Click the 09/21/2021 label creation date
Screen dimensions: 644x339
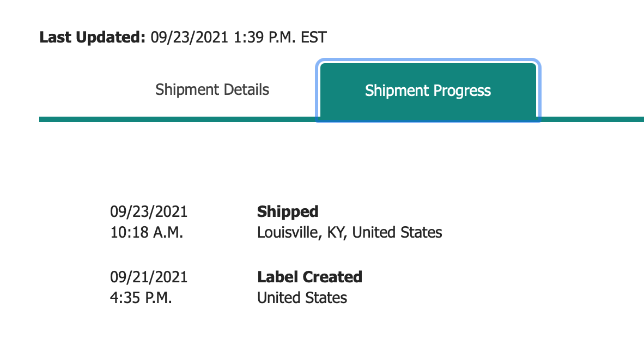[x=149, y=277]
